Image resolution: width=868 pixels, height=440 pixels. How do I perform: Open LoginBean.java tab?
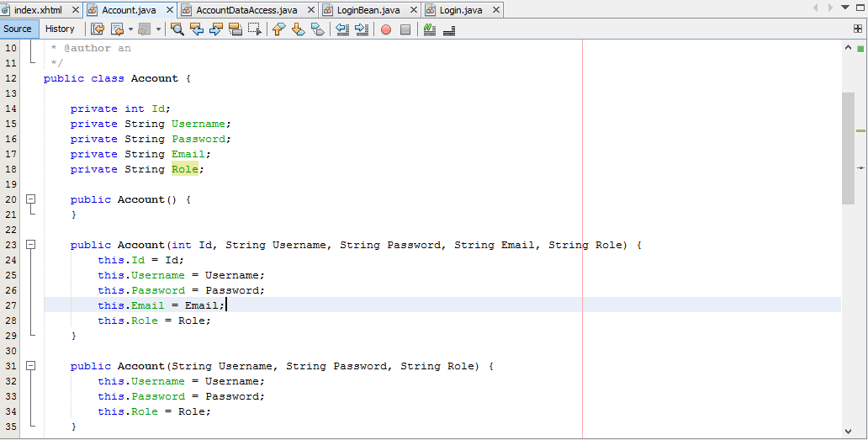pyautogui.click(x=368, y=10)
